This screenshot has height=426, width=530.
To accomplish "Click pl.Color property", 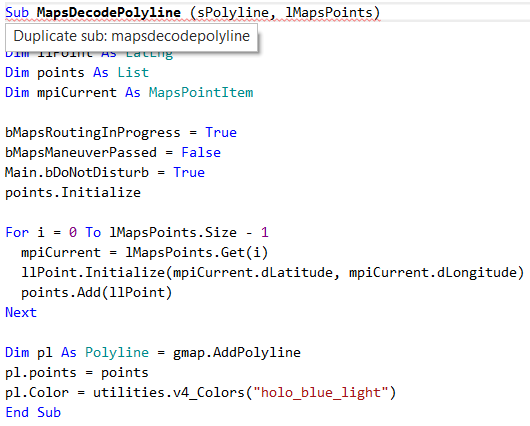I will coord(37,393).
